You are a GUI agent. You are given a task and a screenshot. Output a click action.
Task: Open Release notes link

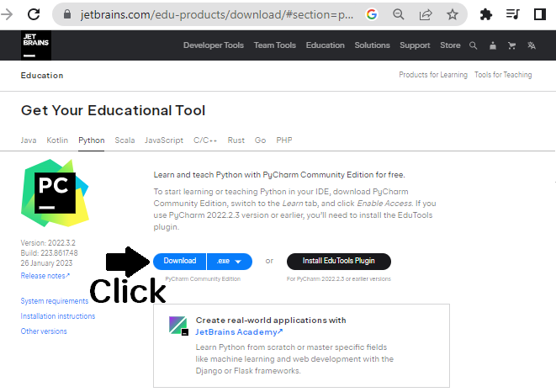click(x=45, y=276)
